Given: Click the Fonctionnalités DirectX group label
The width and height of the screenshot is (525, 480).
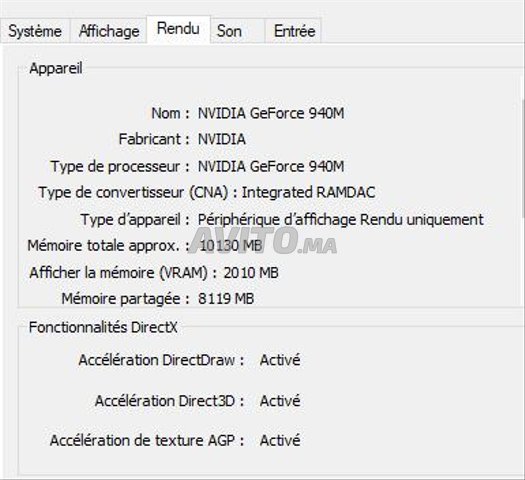Looking at the screenshot, I should click(x=103, y=327).
